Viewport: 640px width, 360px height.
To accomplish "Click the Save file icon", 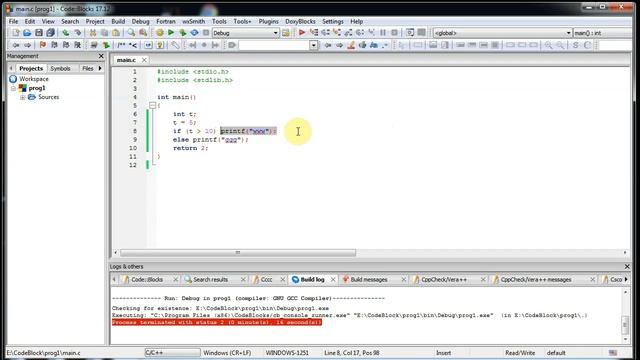I will (x=39, y=33).
